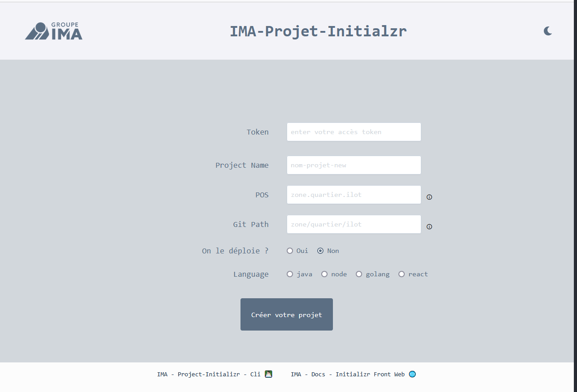
Task: Open the IMA Docs Initializr Front Web link
Action: (347, 374)
